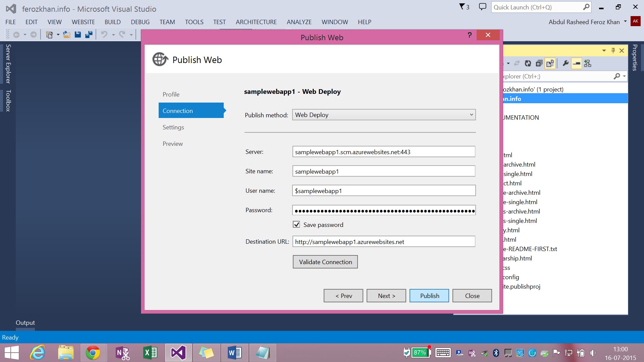Image resolution: width=644 pixels, height=362 pixels.
Task: Open Solution Explorer search options dropdown
Action: (x=624, y=76)
